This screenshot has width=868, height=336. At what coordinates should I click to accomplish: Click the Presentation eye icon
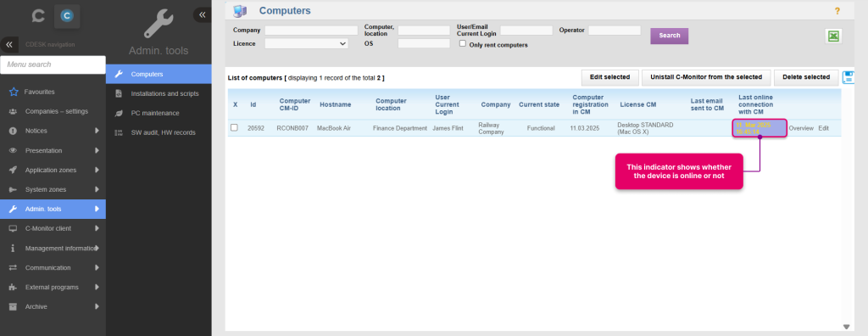tap(14, 150)
